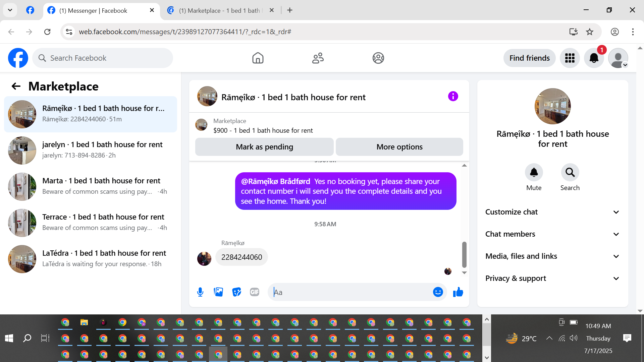Open the volume control in system tray
Viewport: 644px width, 362px height.
click(x=574, y=338)
